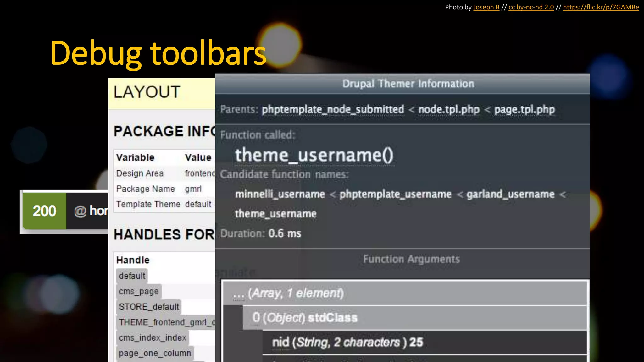Click the 'phptemplate_username' candidate name

(x=395, y=194)
